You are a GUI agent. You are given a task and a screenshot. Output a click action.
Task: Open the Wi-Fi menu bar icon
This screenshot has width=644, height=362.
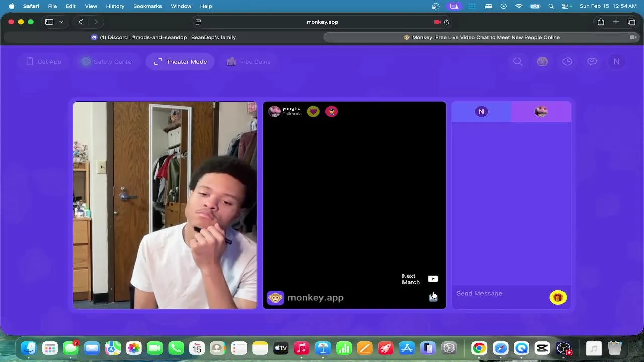(519, 6)
